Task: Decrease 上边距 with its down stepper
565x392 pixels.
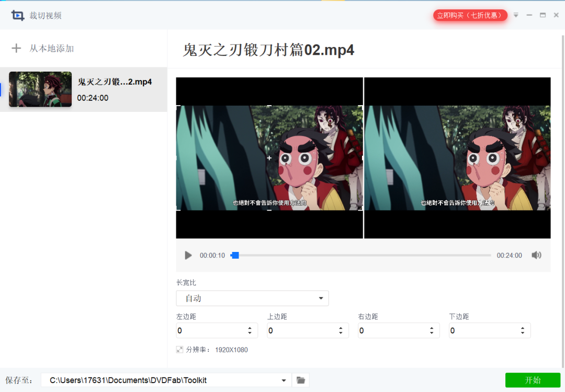Action: [x=341, y=333]
